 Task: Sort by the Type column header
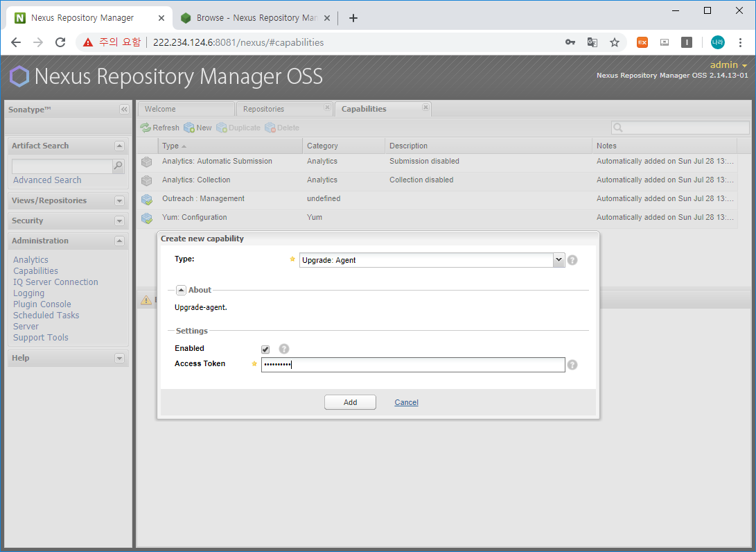[230, 146]
